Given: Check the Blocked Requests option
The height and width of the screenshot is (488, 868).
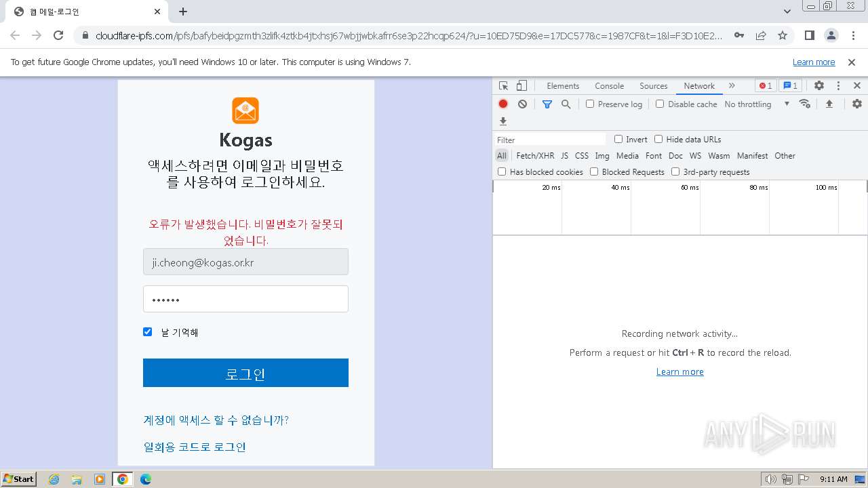Looking at the screenshot, I should 594,171.
